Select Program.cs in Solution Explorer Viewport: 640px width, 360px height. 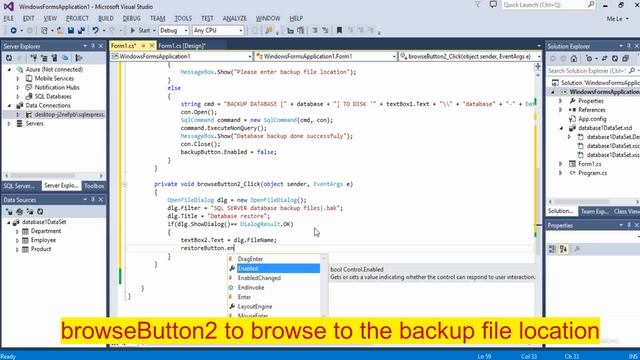592,173
